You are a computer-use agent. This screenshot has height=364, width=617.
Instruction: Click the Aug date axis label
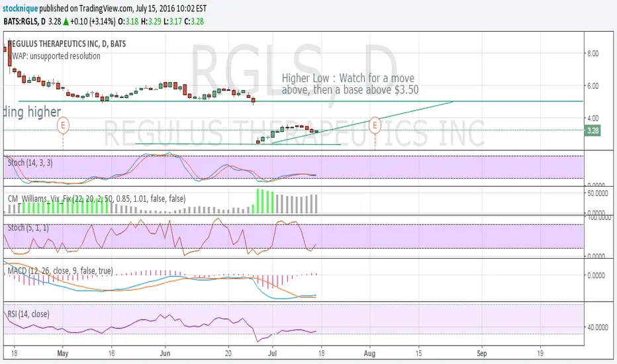[x=369, y=353]
